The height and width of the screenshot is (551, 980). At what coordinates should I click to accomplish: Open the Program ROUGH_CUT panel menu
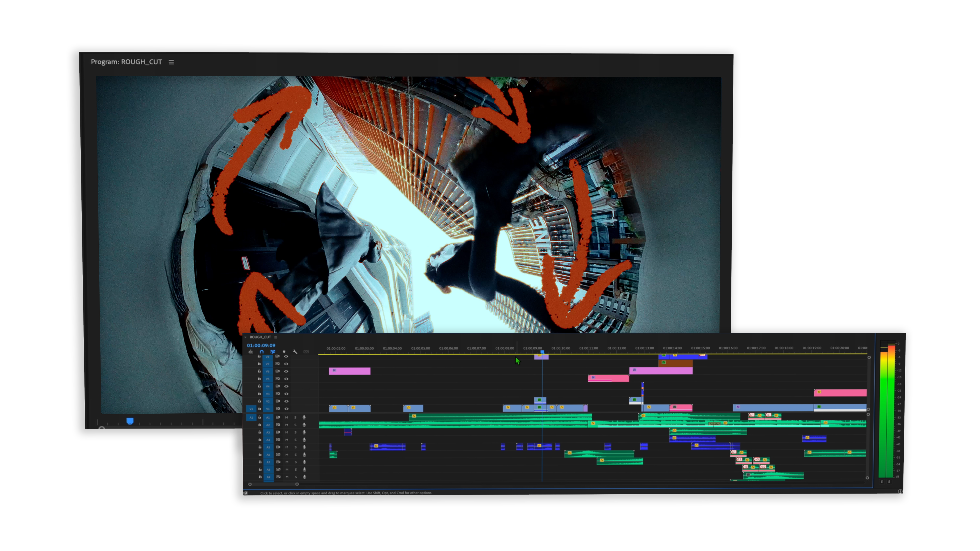[x=171, y=62]
